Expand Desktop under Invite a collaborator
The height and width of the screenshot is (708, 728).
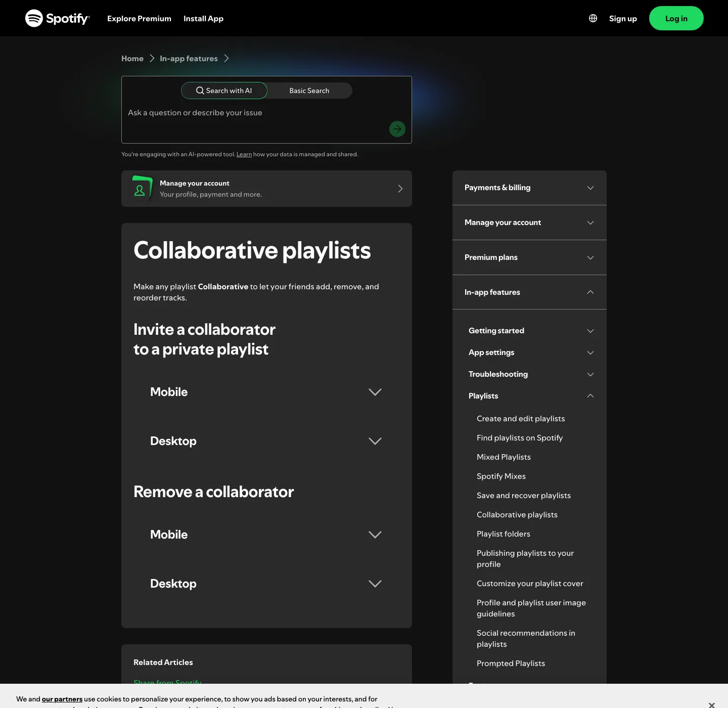(x=266, y=441)
